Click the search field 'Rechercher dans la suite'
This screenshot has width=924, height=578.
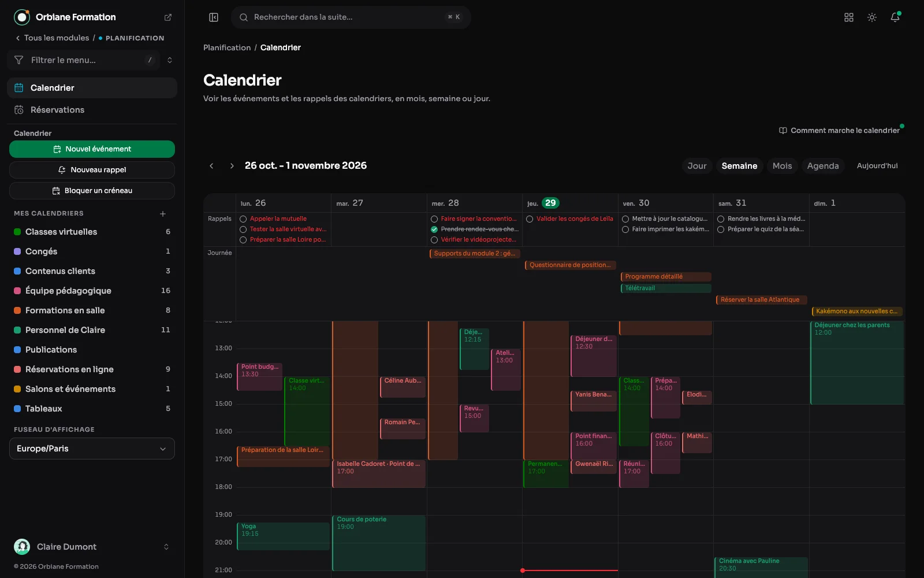[x=351, y=17]
